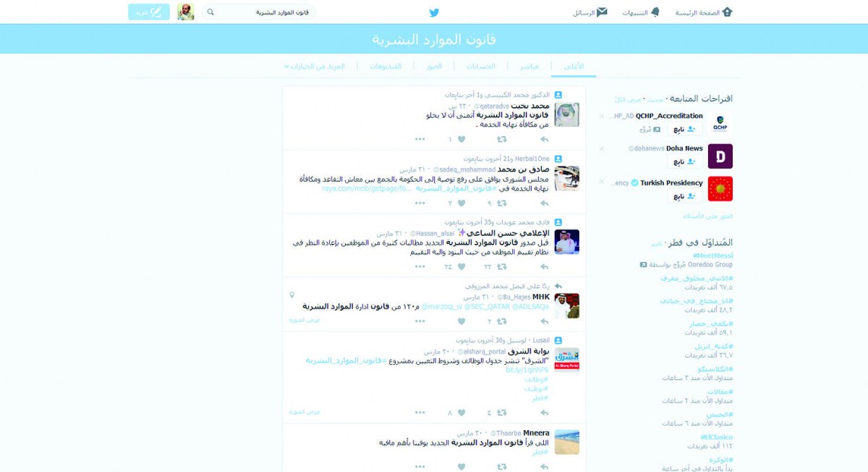868x472 pixels.
Task: Open the #الوكرة trend
Action: (x=721, y=460)
